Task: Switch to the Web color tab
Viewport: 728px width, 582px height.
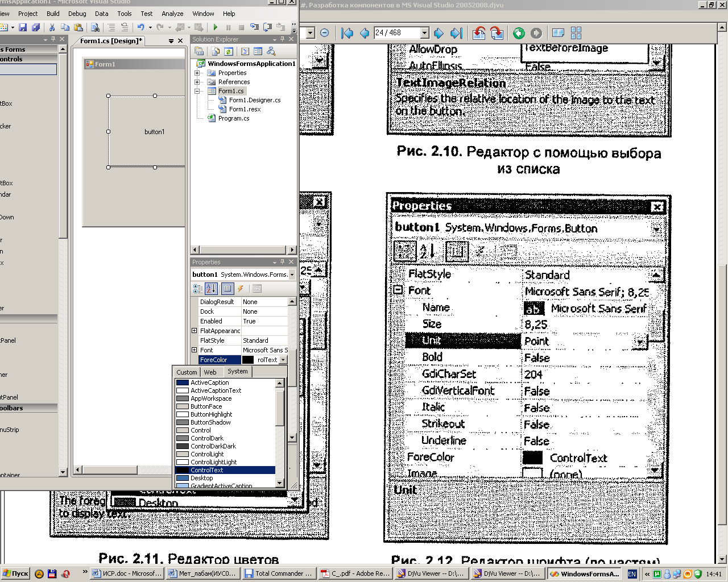Action: click(210, 372)
